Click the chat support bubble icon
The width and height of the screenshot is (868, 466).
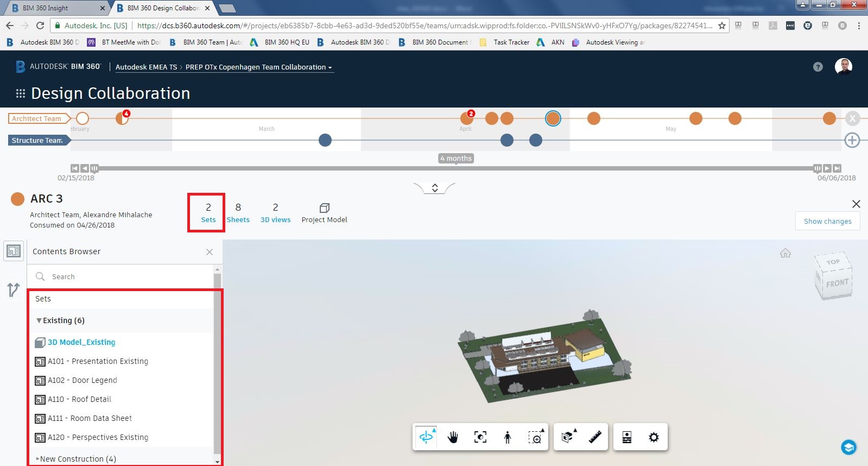point(848,447)
